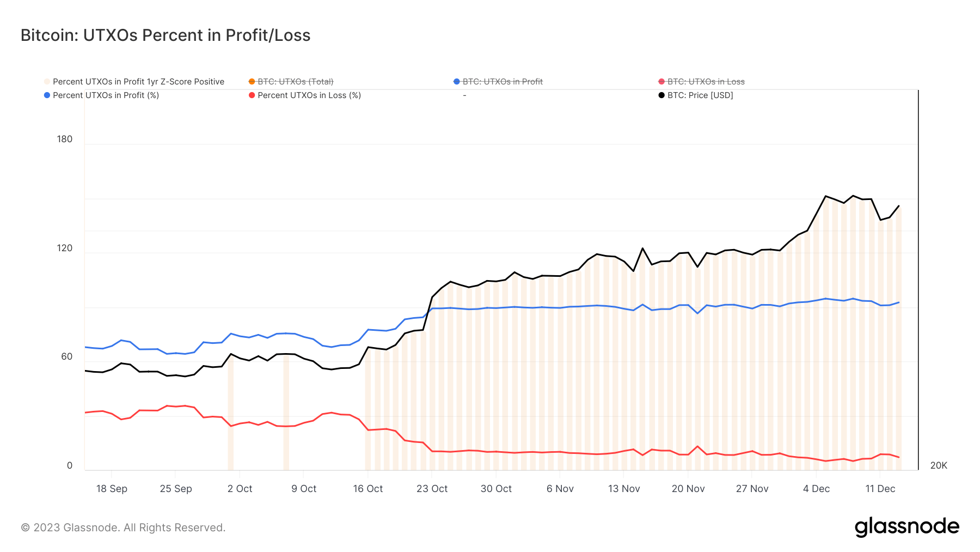
Task: Click the 2 Oct x-axis label
Action: [240, 489]
